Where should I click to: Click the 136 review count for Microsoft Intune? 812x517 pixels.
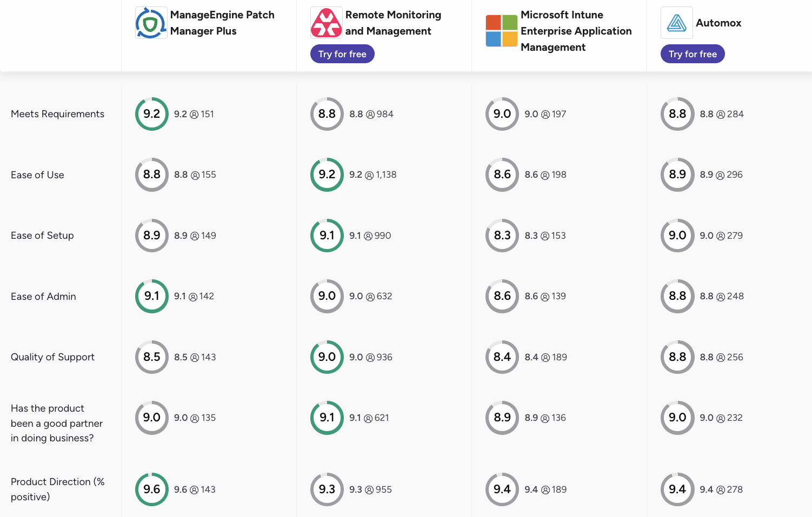click(559, 418)
